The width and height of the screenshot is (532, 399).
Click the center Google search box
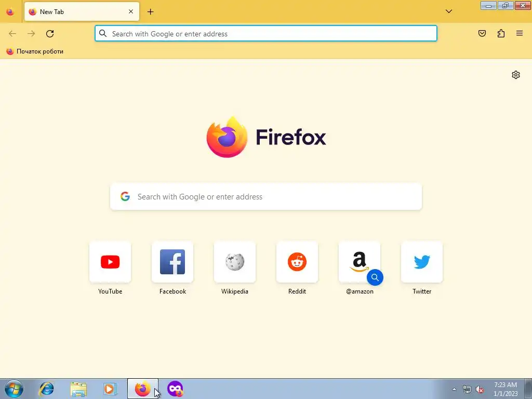click(x=265, y=196)
